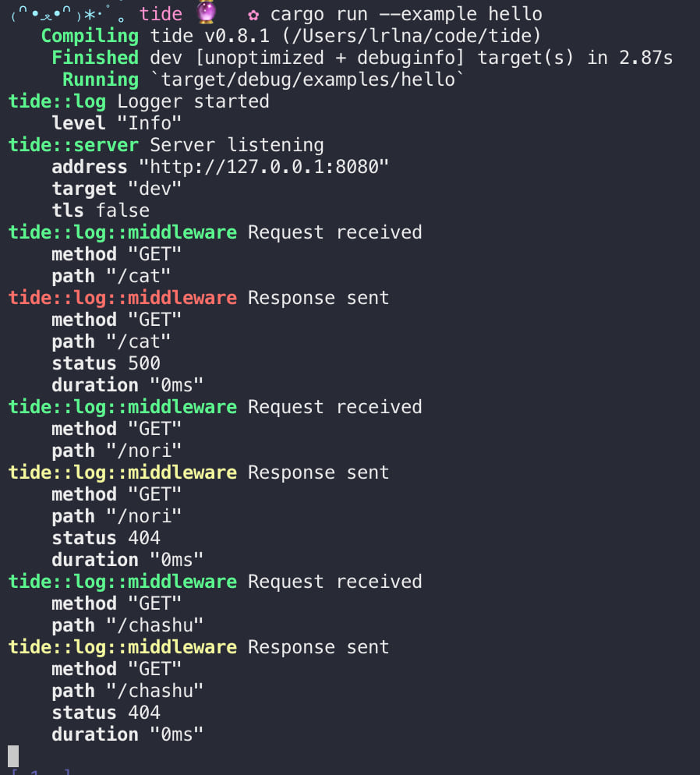Click the green Compiling label
This screenshot has width=700, height=775.
pyautogui.click(x=90, y=36)
